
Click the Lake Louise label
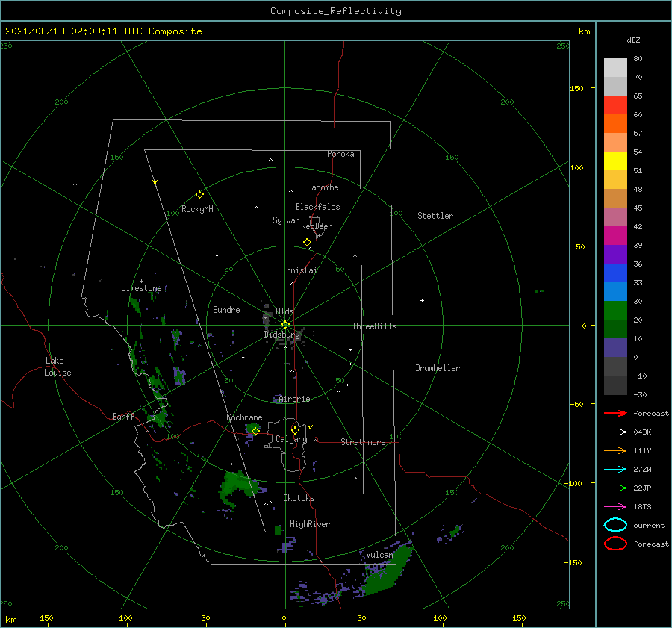point(57,367)
